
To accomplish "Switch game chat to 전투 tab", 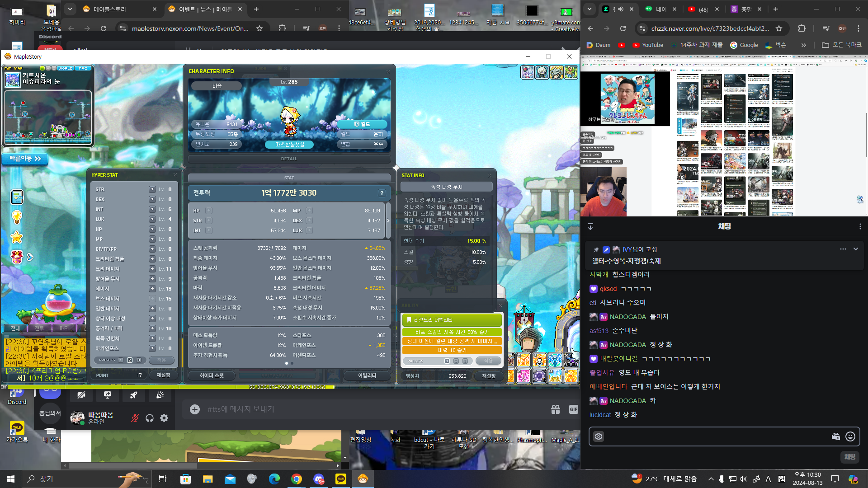I will (40, 328).
